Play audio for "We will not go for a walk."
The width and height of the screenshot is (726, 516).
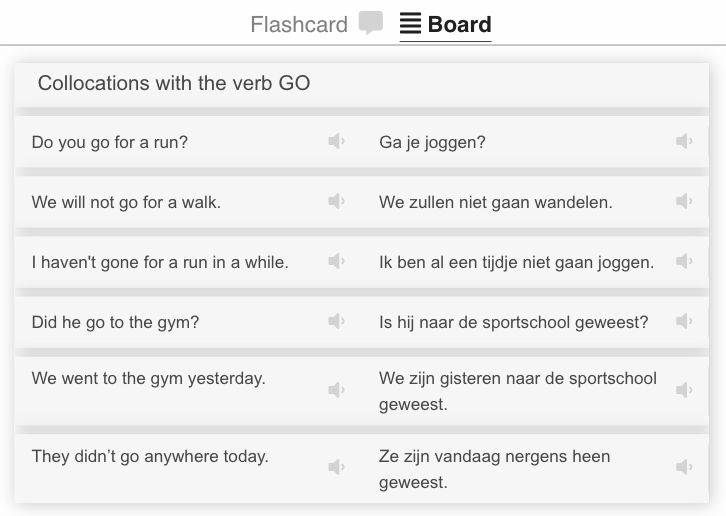click(337, 201)
